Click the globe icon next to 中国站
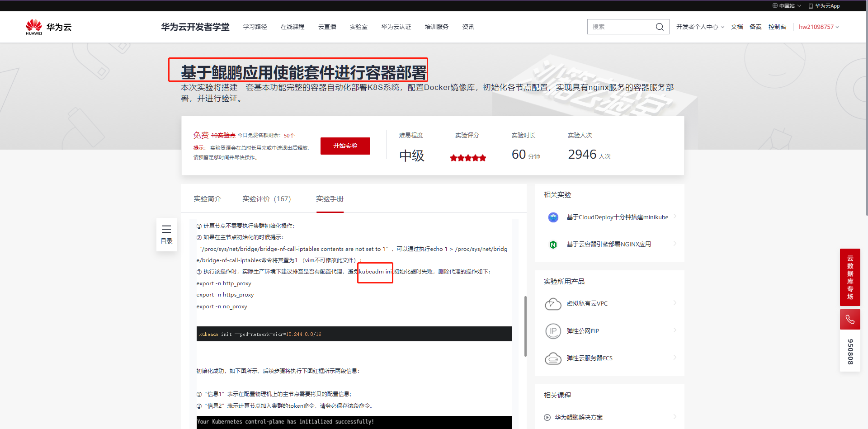Screen dimensions: 868x429 click(775, 6)
